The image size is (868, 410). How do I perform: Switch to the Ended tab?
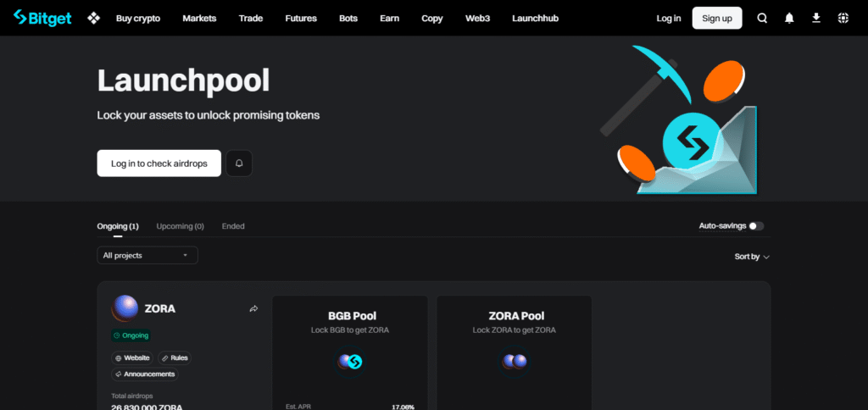[233, 226]
